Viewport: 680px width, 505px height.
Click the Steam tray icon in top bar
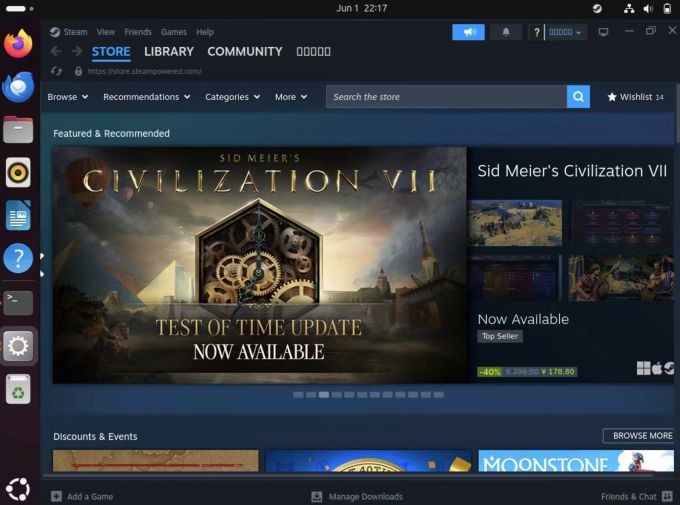(597, 8)
